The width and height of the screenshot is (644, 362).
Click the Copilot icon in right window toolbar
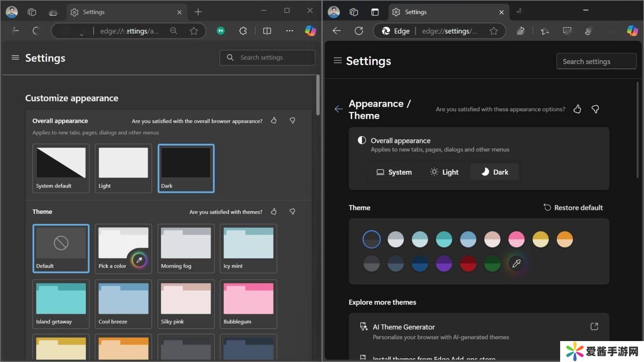[632, 31]
